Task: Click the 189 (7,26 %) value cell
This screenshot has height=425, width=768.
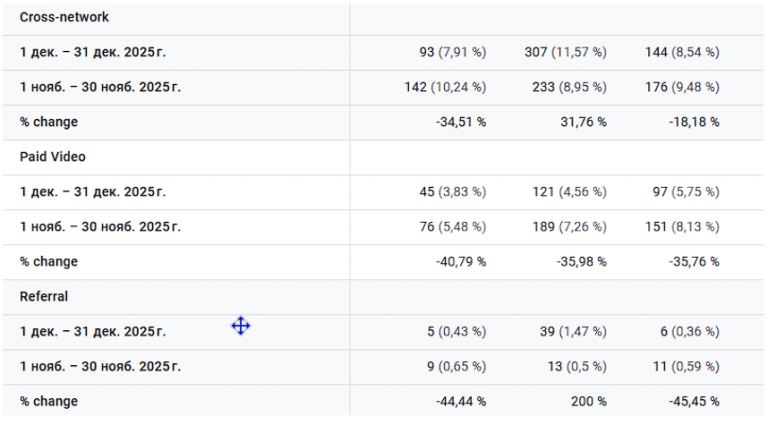Action: (x=568, y=227)
